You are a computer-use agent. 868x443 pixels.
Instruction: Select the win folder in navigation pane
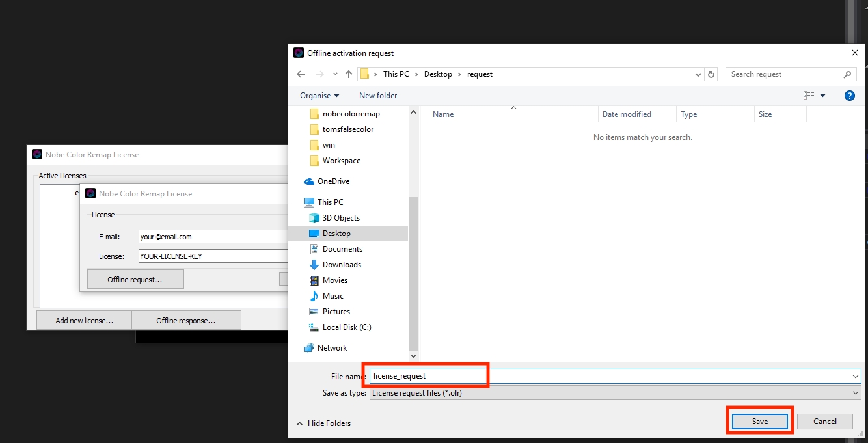[323, 145]
